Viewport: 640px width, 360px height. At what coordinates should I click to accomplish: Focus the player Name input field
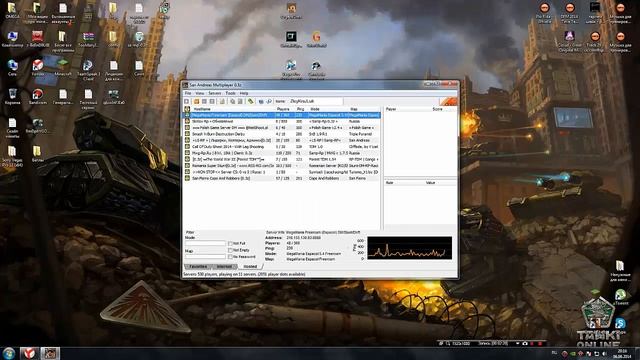point(315,101)
